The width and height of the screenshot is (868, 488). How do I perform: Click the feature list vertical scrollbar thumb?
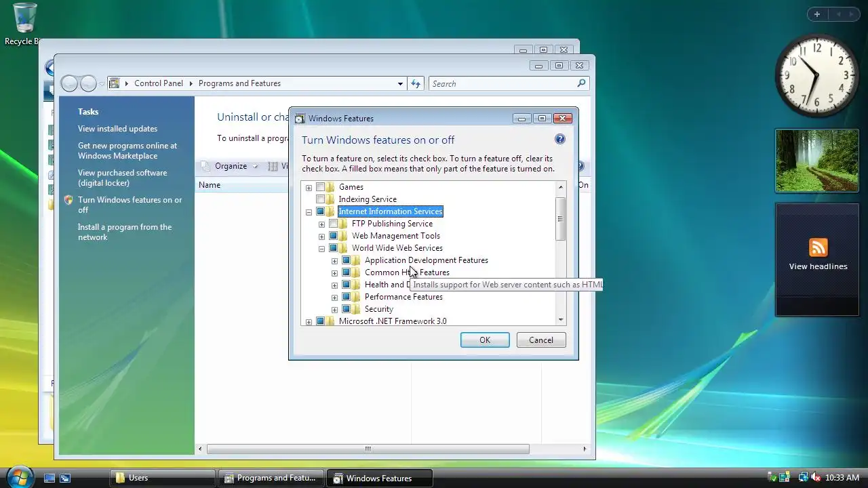click(x=560, y=219)
